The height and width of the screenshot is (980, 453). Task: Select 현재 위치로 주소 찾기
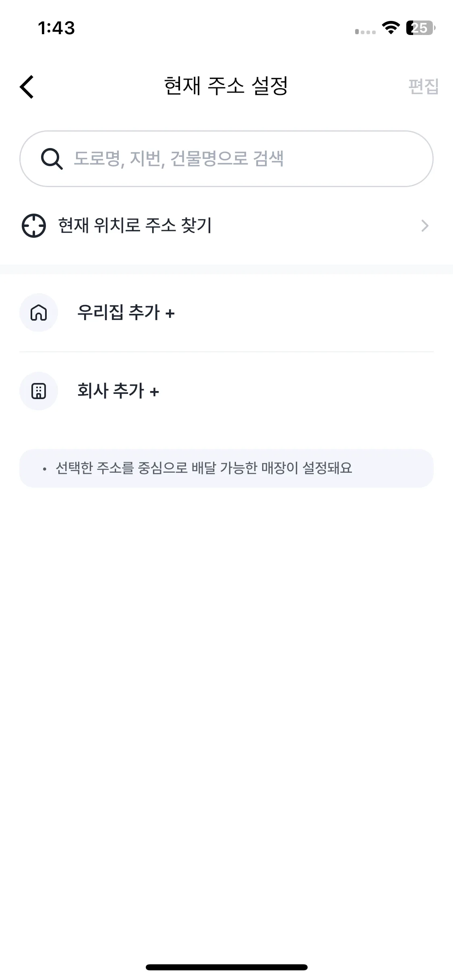(135, 225)
